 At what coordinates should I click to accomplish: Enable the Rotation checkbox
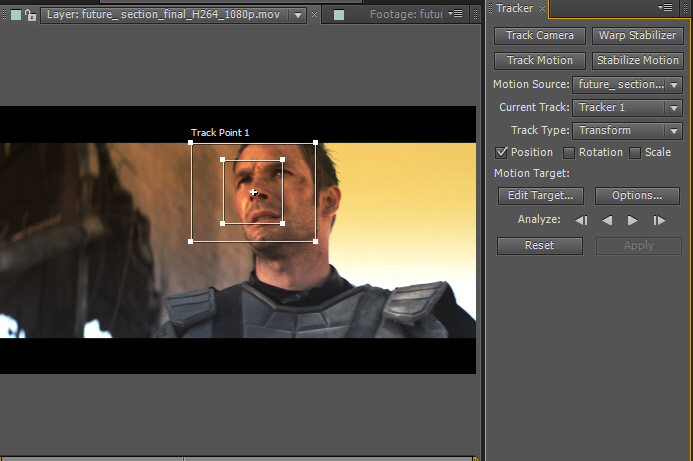click(x=569, y=153)
